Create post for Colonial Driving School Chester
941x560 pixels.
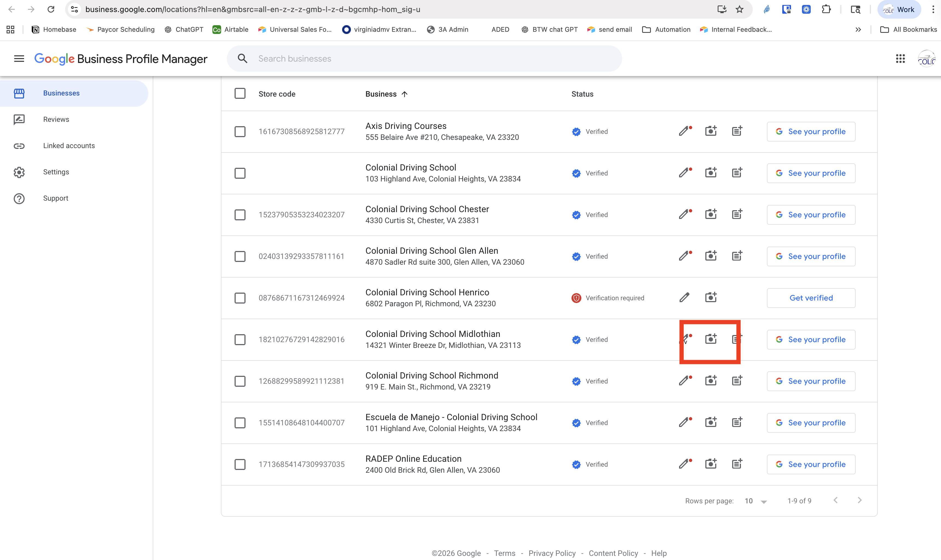737,214
